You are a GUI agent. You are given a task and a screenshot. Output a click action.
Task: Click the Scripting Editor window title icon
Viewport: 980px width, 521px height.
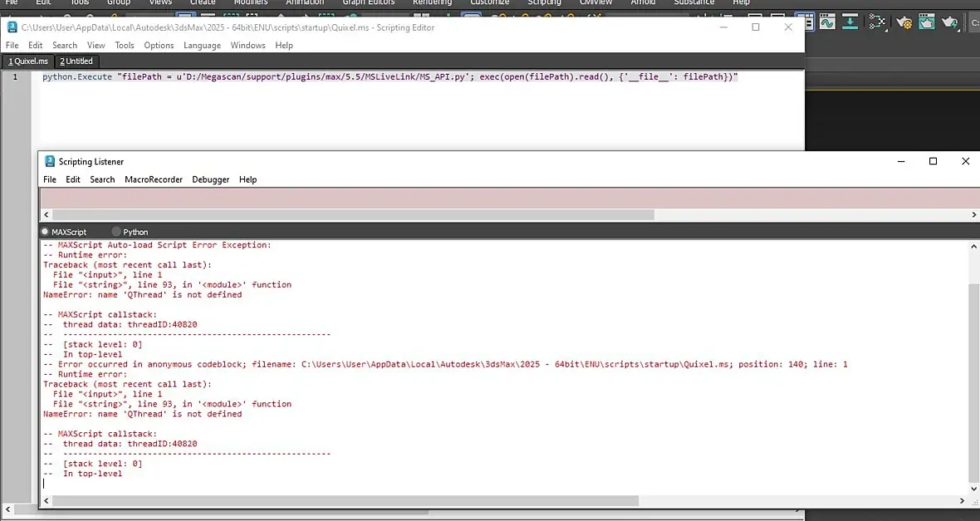point(12,27)
